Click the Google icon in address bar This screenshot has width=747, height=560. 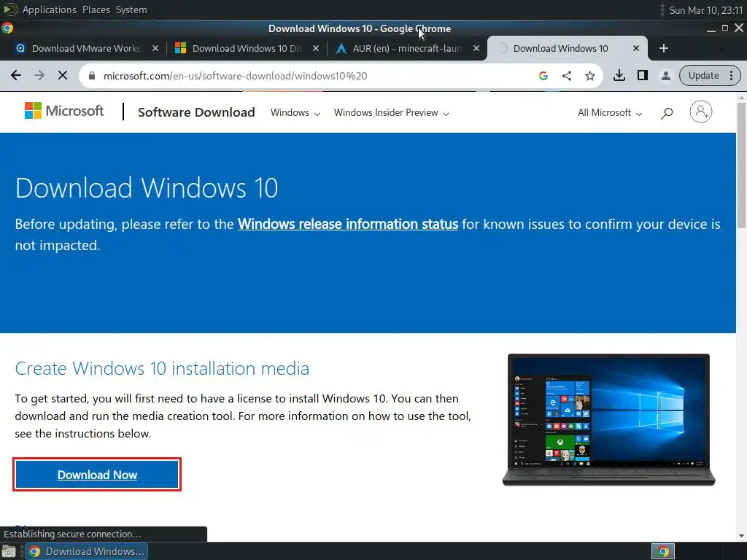point(543,75)
